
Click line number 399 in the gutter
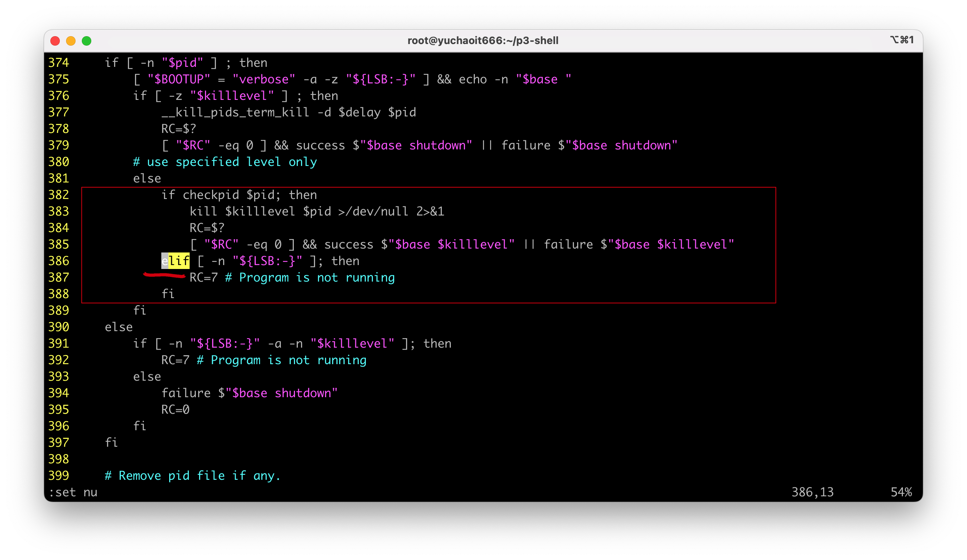pyautogui.click(x=59, y=476)
